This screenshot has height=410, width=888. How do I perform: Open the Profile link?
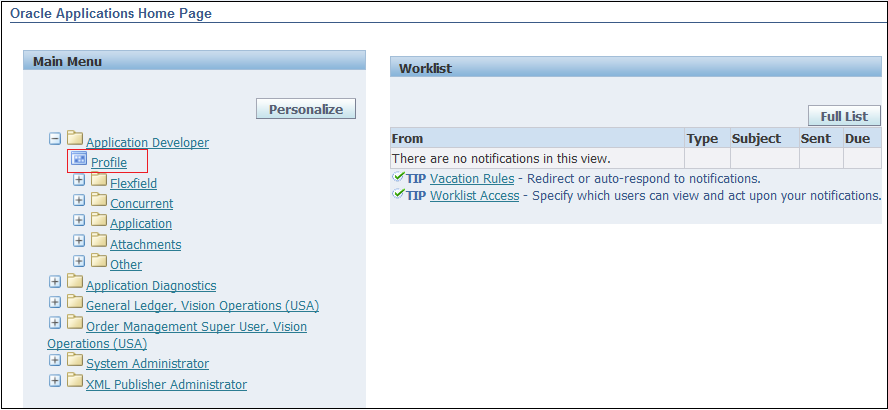[x=109, y=163]
